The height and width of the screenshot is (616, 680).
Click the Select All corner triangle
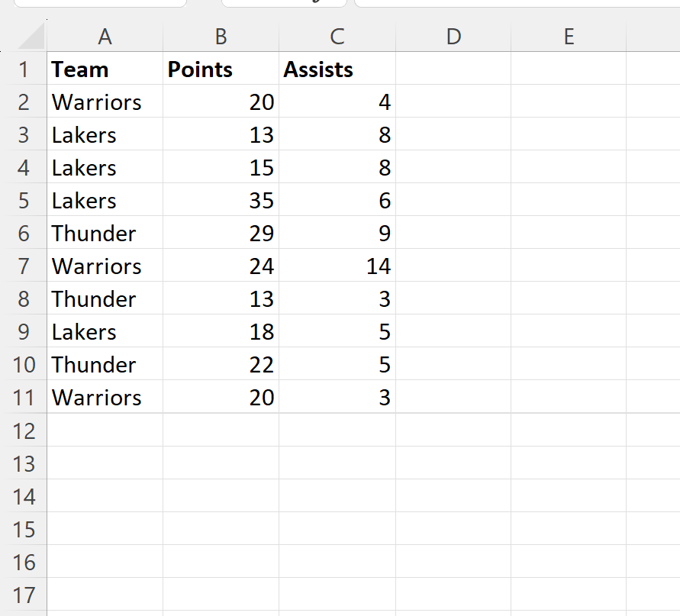click(x=31, y=37)
